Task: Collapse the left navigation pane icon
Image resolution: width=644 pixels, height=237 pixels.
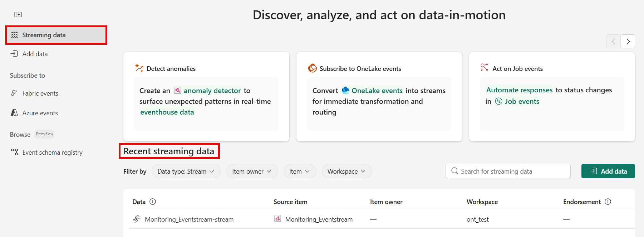Action: [18, 14]
